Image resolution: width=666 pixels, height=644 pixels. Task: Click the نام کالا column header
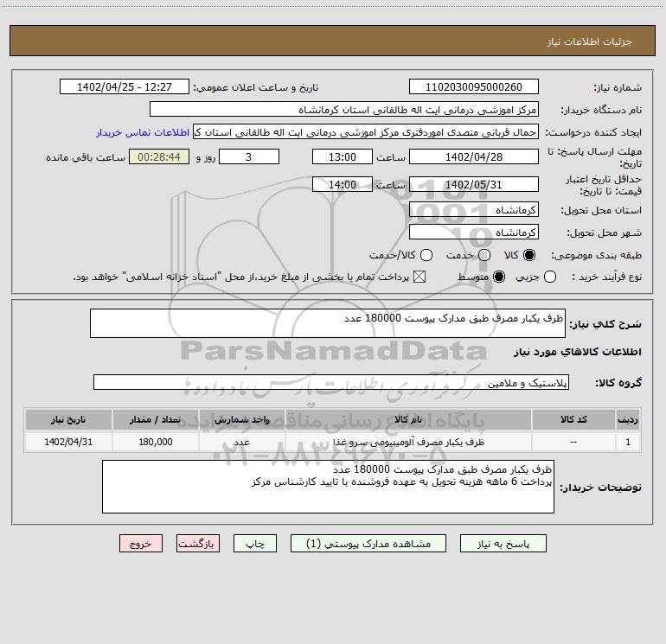point(408,419)
